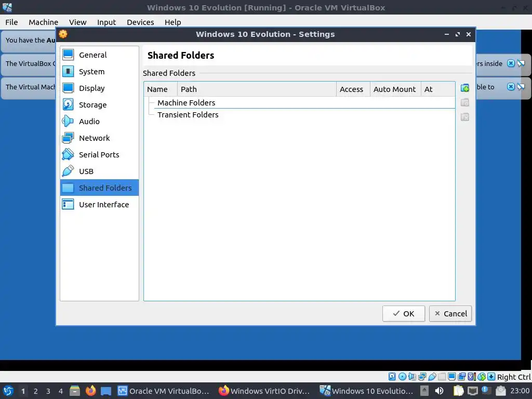Switch to virtual desktop 3

pyautogui.click(x=48, y=391)
